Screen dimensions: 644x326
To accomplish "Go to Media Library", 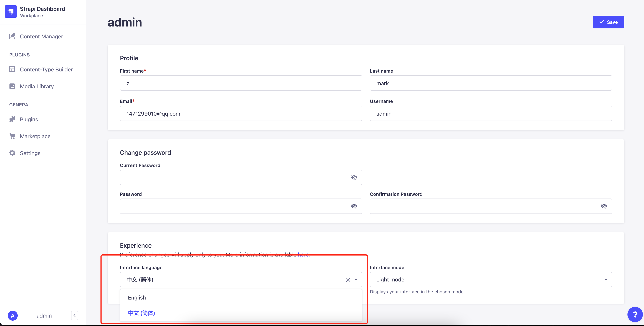I will 37,86.
